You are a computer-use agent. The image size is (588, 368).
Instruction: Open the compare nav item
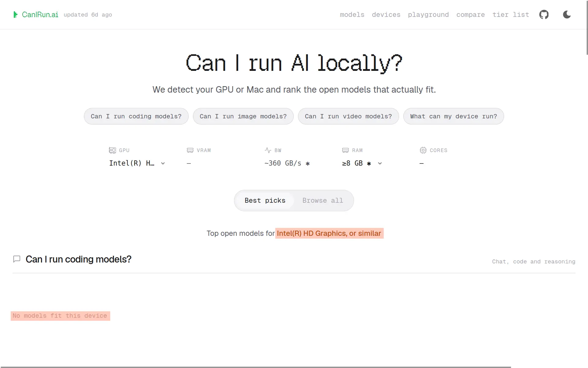470,15
